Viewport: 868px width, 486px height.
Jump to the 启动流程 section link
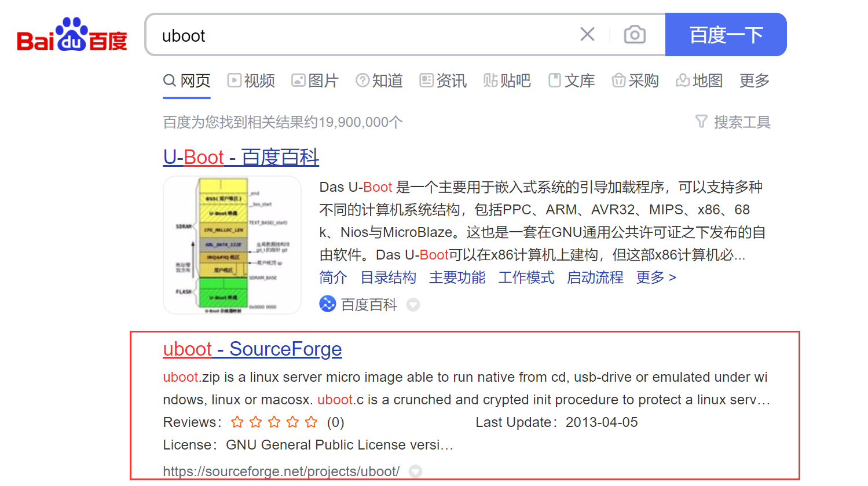pyautogui.click(x=595, y=277)
